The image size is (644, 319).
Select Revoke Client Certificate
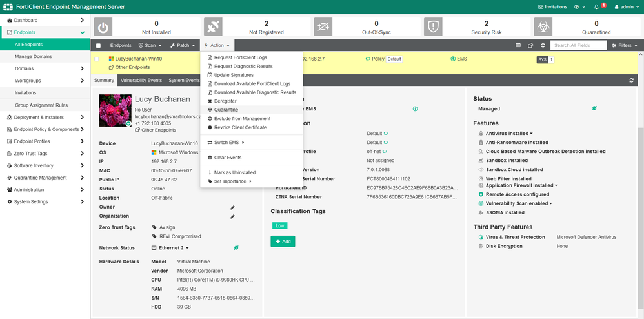[x=252, y=127]
